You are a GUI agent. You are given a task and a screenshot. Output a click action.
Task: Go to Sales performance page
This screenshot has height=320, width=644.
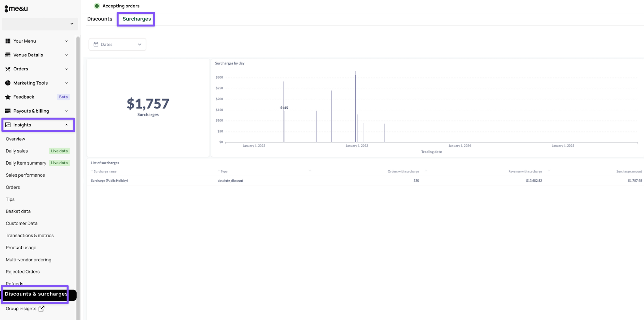[25, 175]
